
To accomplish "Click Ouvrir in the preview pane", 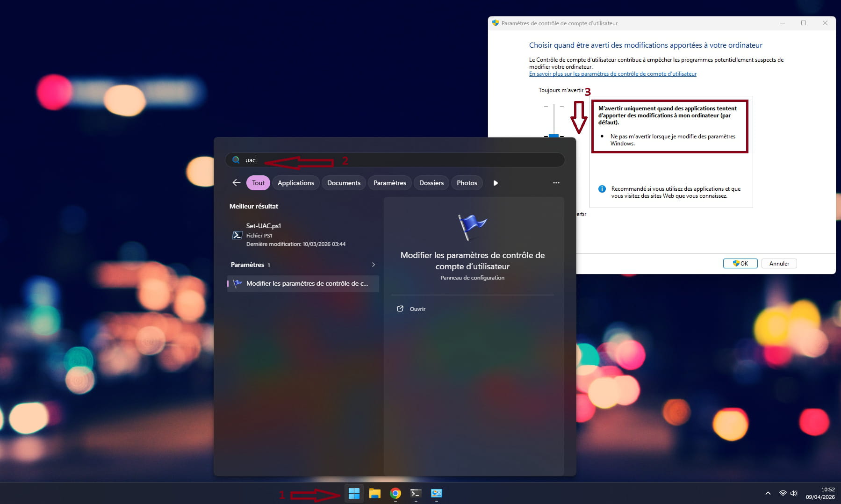I will coord(417,309).
